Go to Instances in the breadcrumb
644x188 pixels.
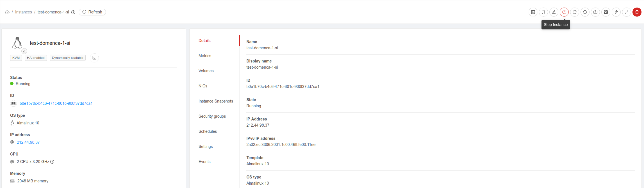click(x=24, y=12)
